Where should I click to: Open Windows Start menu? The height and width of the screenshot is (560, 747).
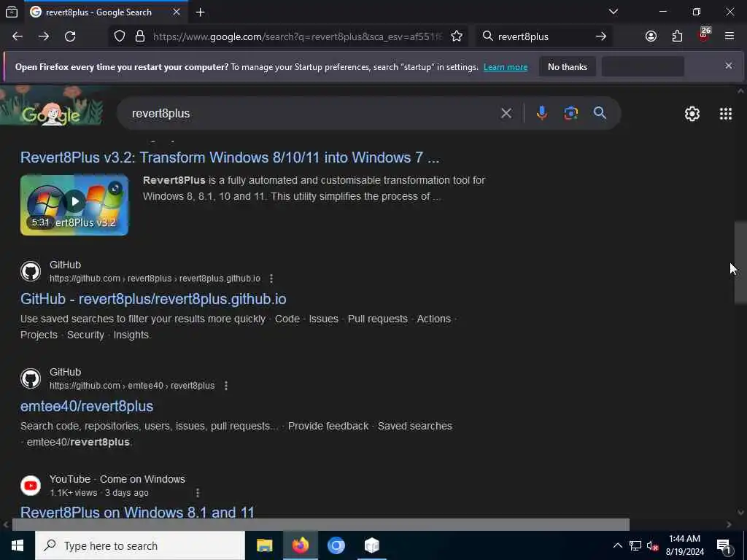coord(18,545)
